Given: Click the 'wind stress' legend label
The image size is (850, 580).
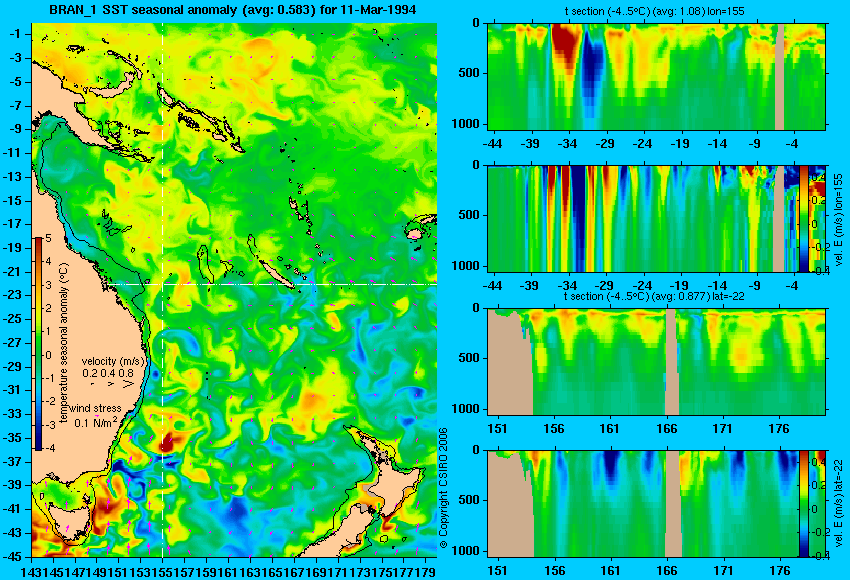Looking at the screenshot, I should 95,408.
